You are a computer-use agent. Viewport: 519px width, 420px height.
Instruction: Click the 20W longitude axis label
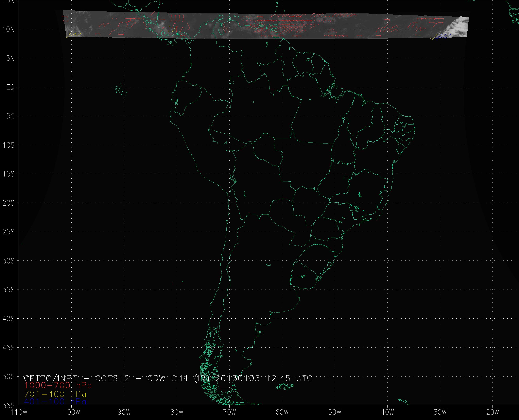click(493, 412)
